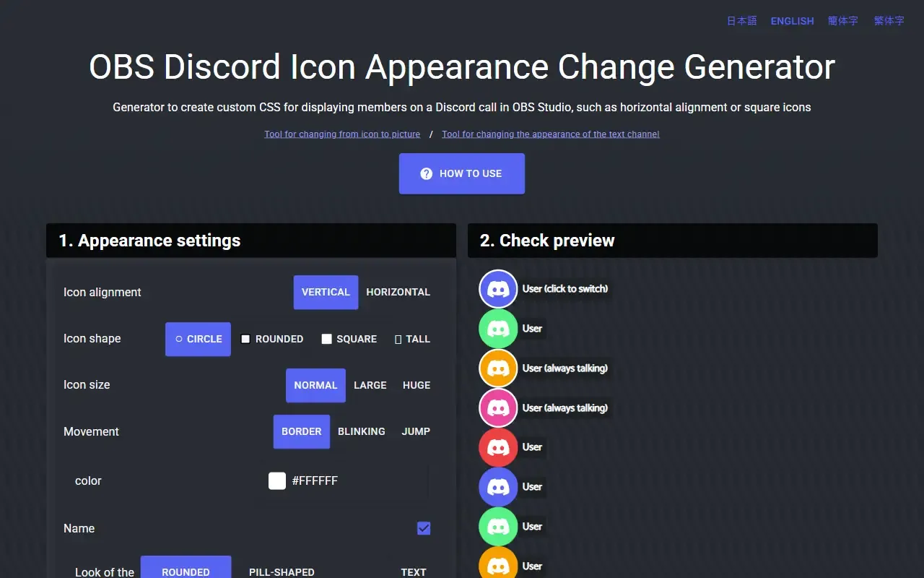Open the How To Use guide
Viewport: 924px width, 578px height.
tap(462, 173)
